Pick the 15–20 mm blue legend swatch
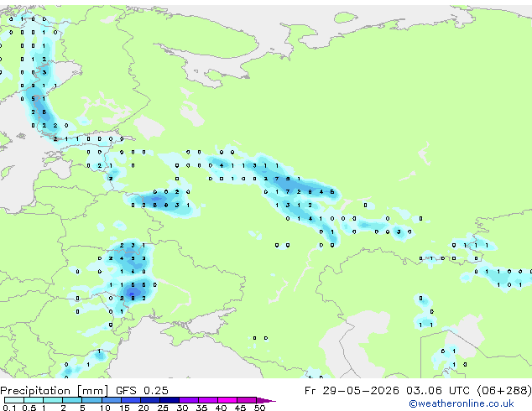 pos(131,400)
